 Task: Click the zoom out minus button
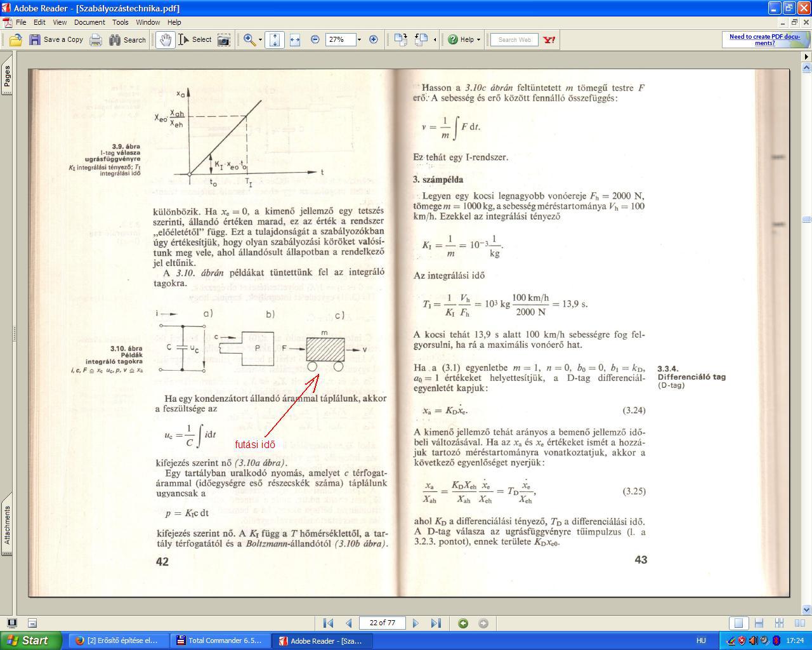click(315, 39)
